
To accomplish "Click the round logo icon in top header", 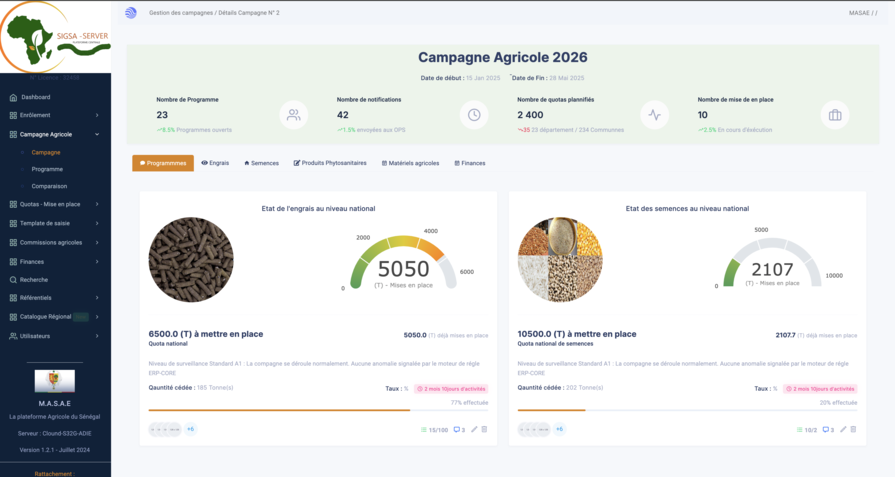I will [x=131, y=13].
